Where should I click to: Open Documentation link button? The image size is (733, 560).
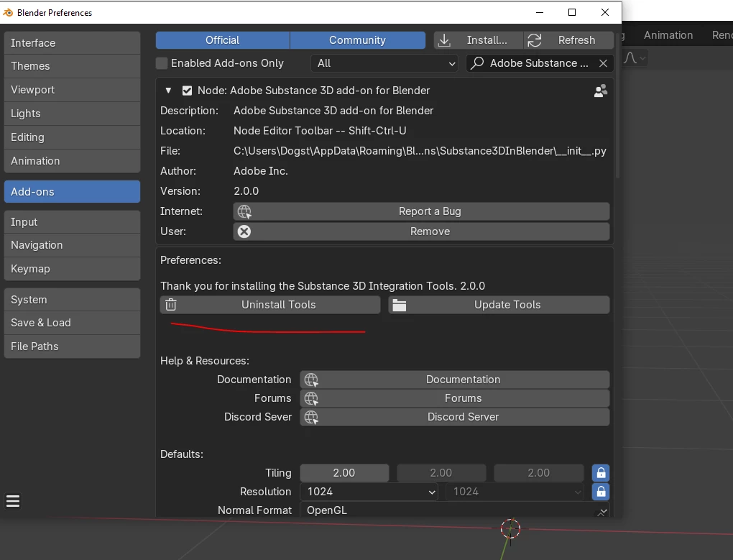(x=455, y=380)
